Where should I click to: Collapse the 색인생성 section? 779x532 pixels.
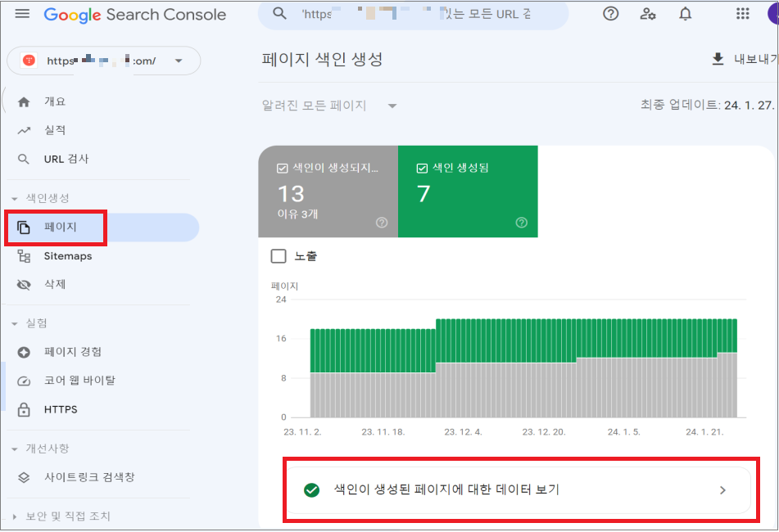(15, 199)
